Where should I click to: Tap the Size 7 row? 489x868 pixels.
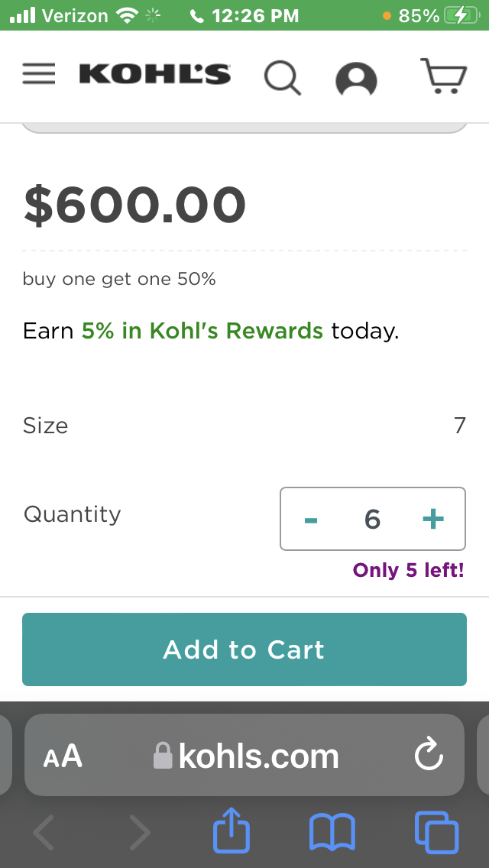click(x=244, y=426)
